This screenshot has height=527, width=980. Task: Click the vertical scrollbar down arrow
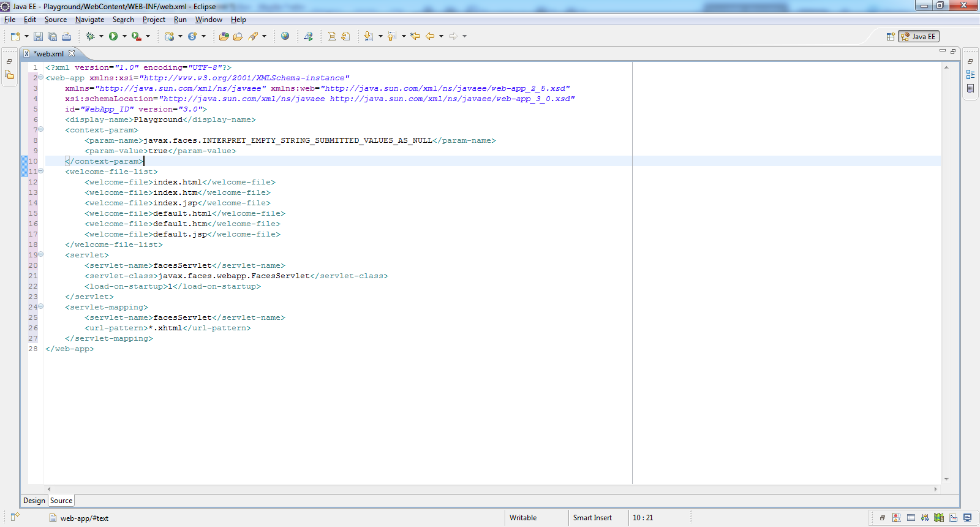pos(946,479)
